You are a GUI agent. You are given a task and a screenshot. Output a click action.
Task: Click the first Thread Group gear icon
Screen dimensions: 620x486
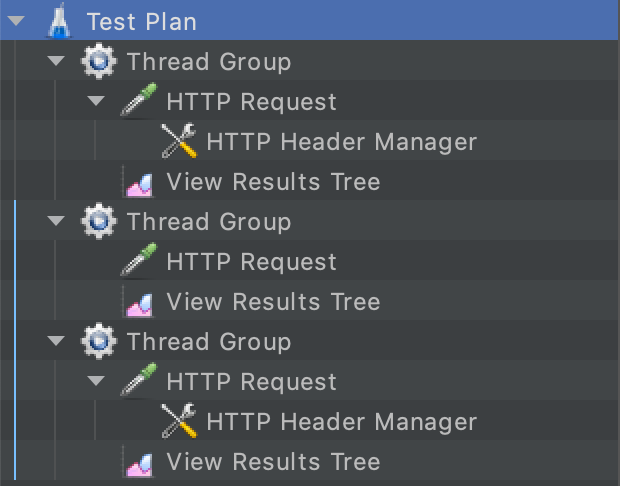pyautogui.click(x=100, y=62)
